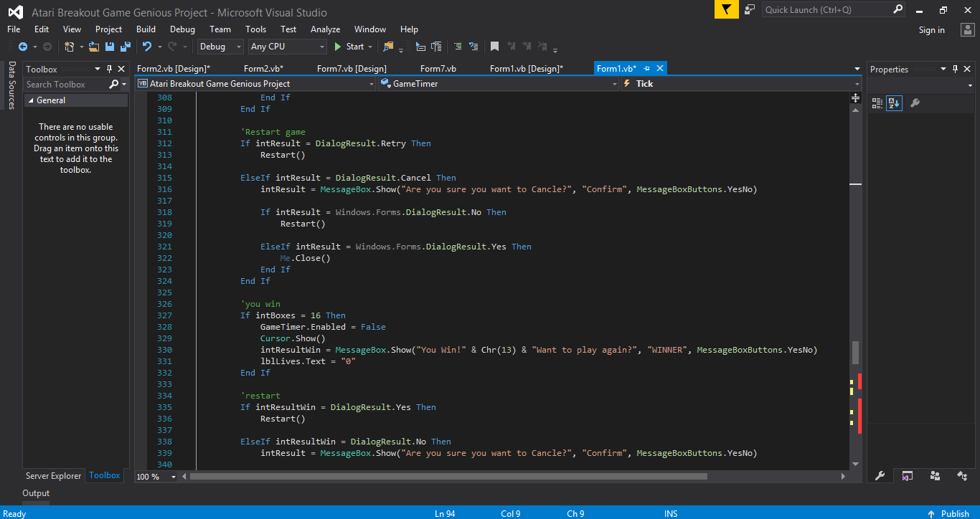
Task: Click the Save All icon
Action: 125,47
